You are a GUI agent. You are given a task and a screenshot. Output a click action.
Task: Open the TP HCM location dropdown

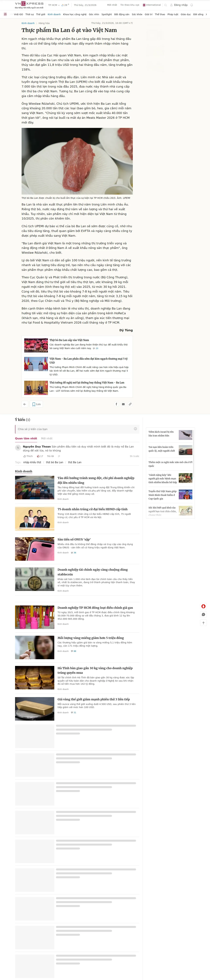coord(54,5)
